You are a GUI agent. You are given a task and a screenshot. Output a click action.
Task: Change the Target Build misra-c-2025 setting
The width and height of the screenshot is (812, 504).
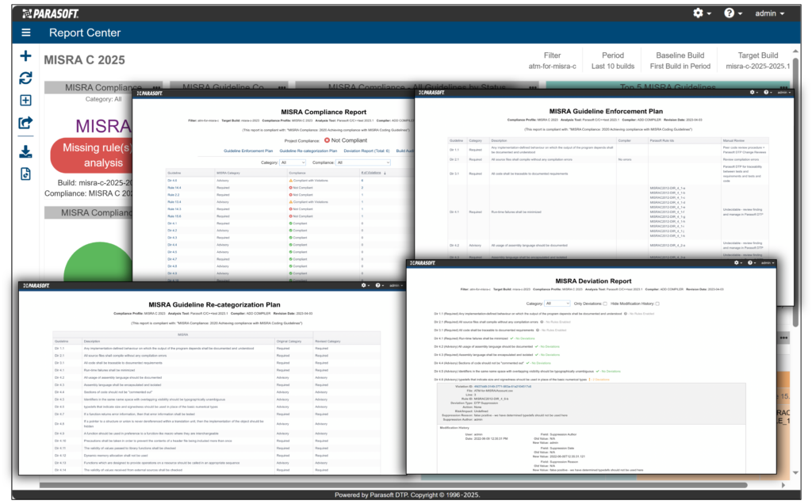(x=757, y=60)
